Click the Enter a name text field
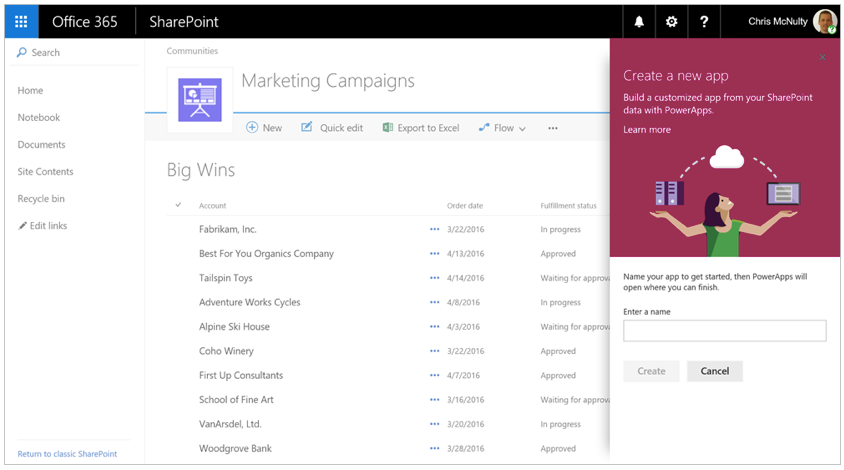Screen dimensions: 844x470 click(x=724, y=331)
